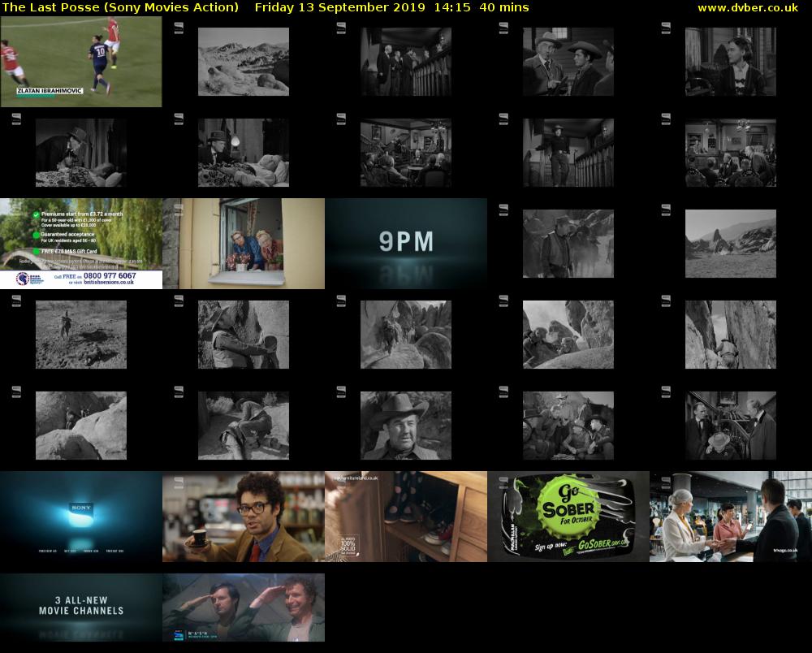Click the 'ZLATAN IBRAHIMOVIC' name caption

(50, 91)
